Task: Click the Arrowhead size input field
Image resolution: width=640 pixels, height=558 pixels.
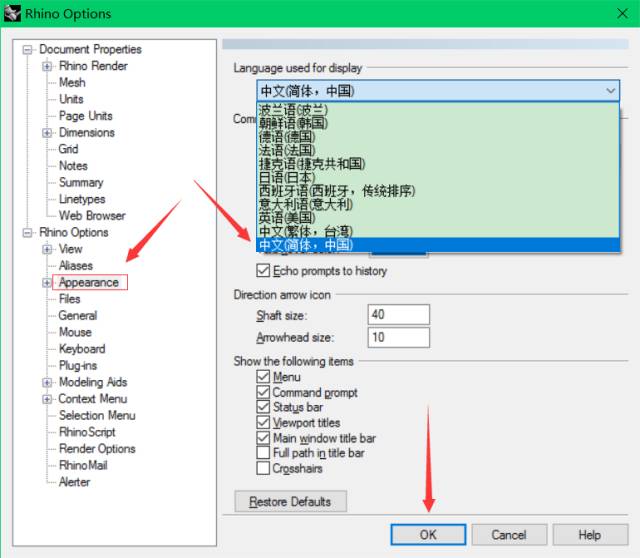Action: [398, 338]
